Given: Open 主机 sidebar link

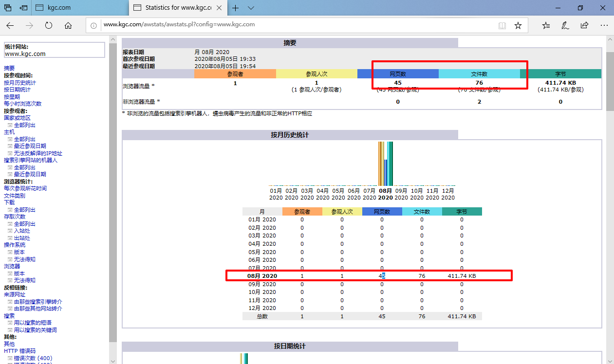Looking at the screenshot, I should (x=9, y=132).
